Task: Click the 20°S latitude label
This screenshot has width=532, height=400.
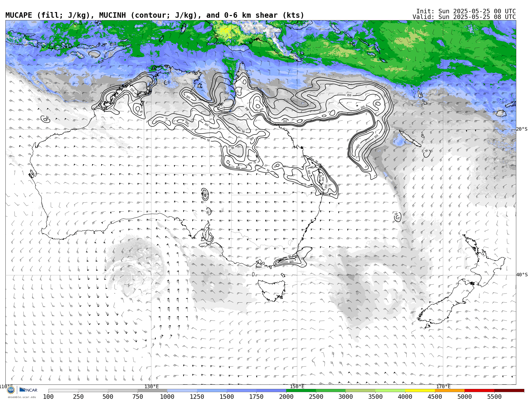Action: [x=522, y=129]
